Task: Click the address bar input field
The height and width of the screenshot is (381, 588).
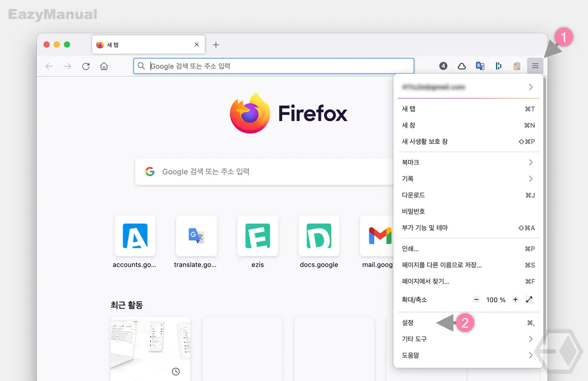Action: [x=273, y=66]
